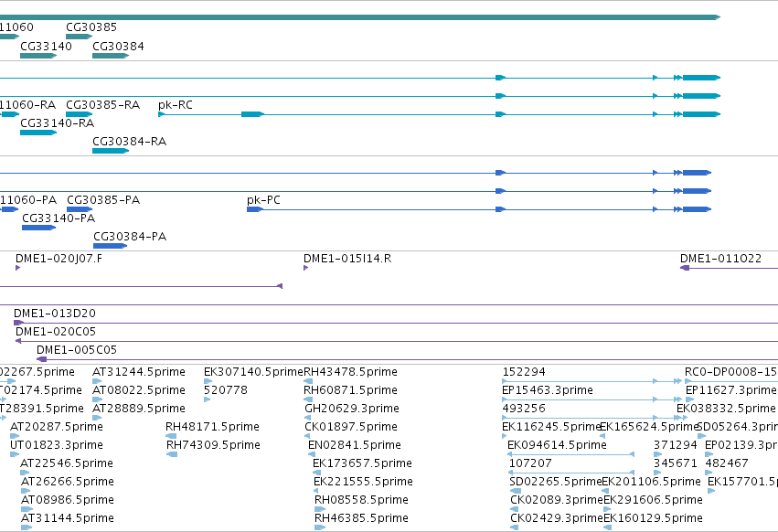The image size is (778, 532).
Task: Click the GH20629.3prime EST
Action: coord(307,418)
